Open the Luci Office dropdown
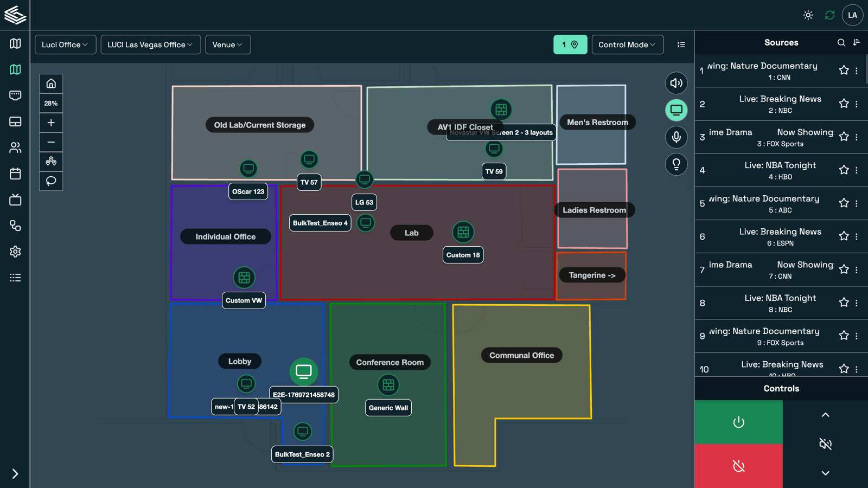This screenshot has height=488, width=868. (x=65, y=44)
